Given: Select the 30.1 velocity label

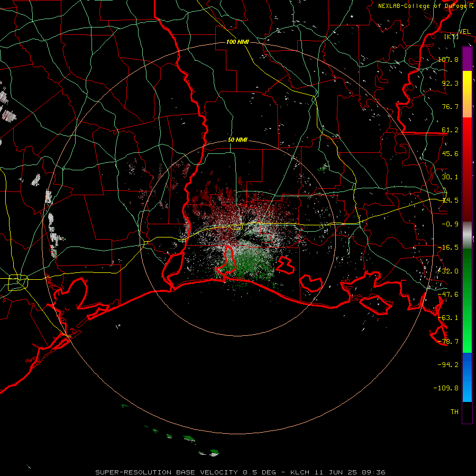Looking at the screenshot, I should (x=450, y=177).
